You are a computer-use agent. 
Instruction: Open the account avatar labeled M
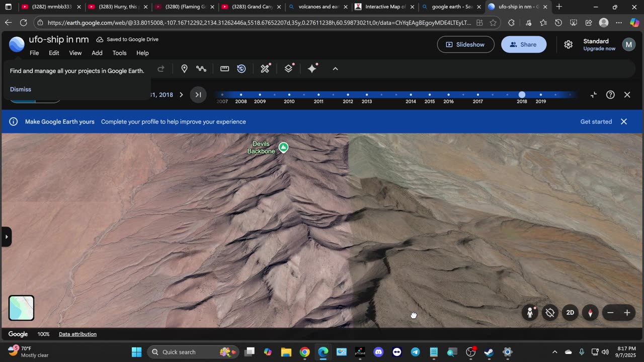(629, 45)
